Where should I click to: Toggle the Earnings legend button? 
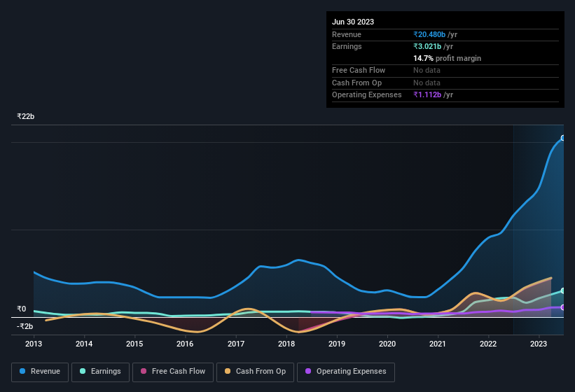[100, 372]
